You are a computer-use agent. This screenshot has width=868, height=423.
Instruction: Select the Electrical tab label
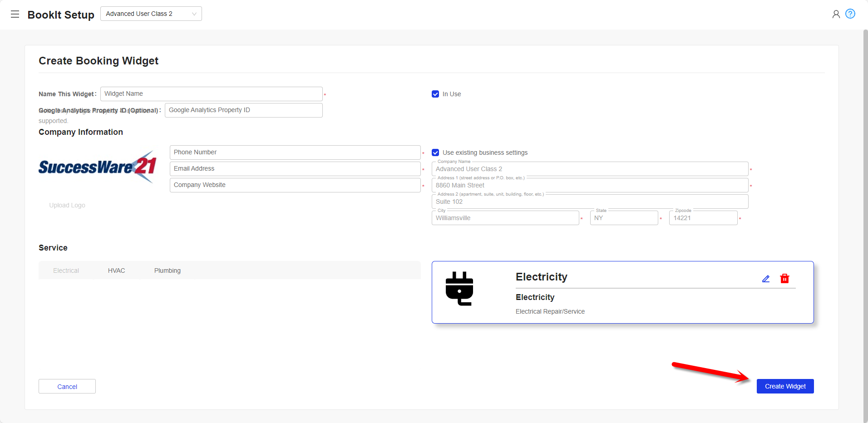click(66, 270)
